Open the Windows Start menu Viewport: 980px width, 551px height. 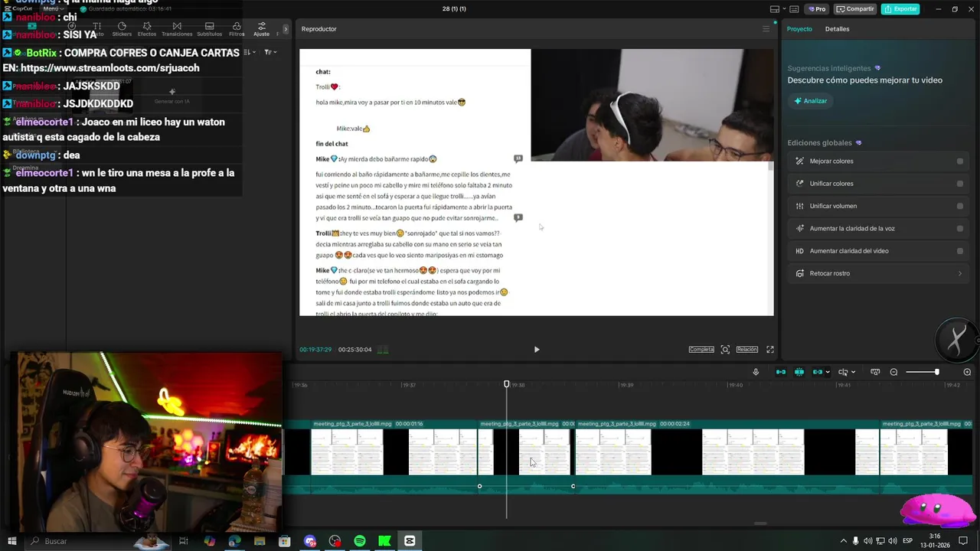(11, 541)
